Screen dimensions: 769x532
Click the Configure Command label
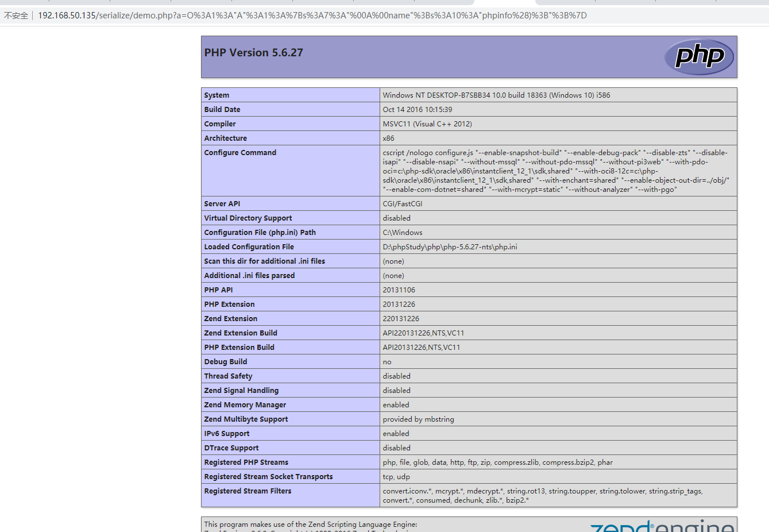(x=240, y=153)
